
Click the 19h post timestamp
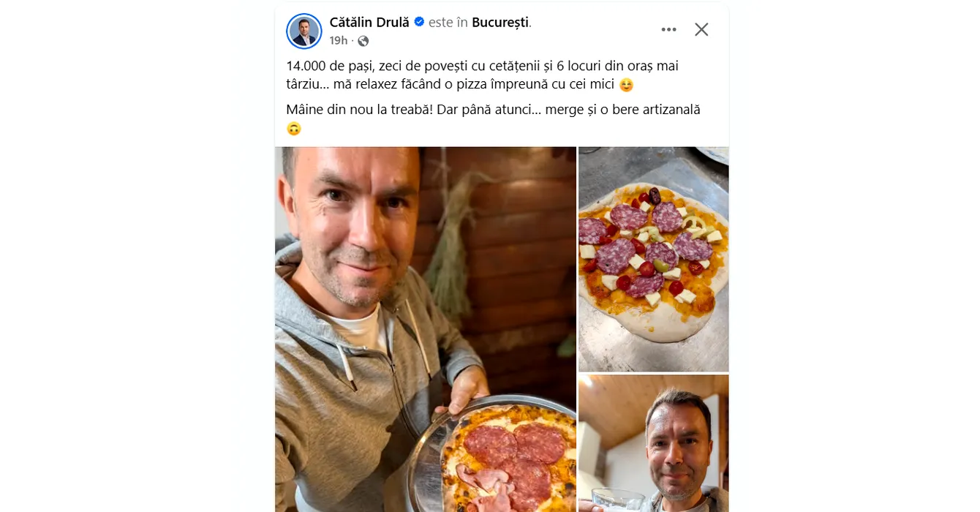(339, 41)
